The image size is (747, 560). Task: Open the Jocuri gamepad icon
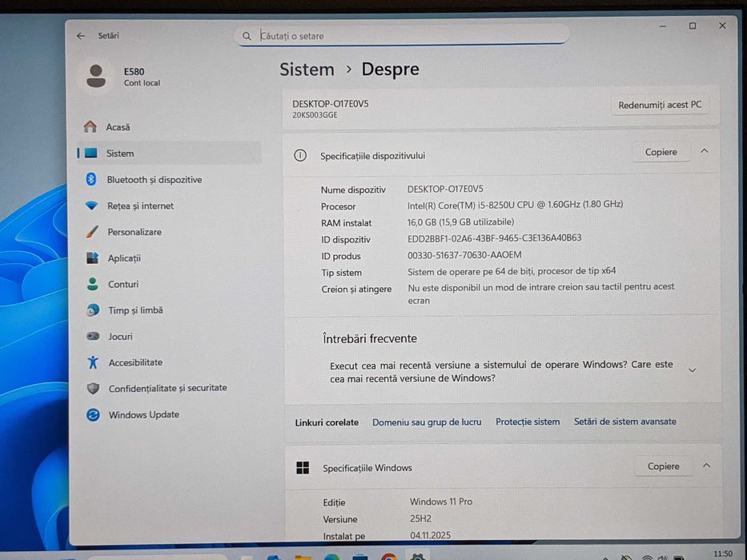(x=93, y=336)
